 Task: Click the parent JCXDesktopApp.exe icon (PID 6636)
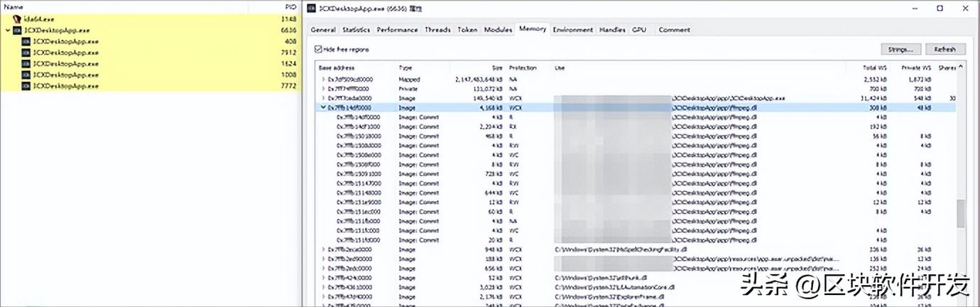tap(17, 31)
